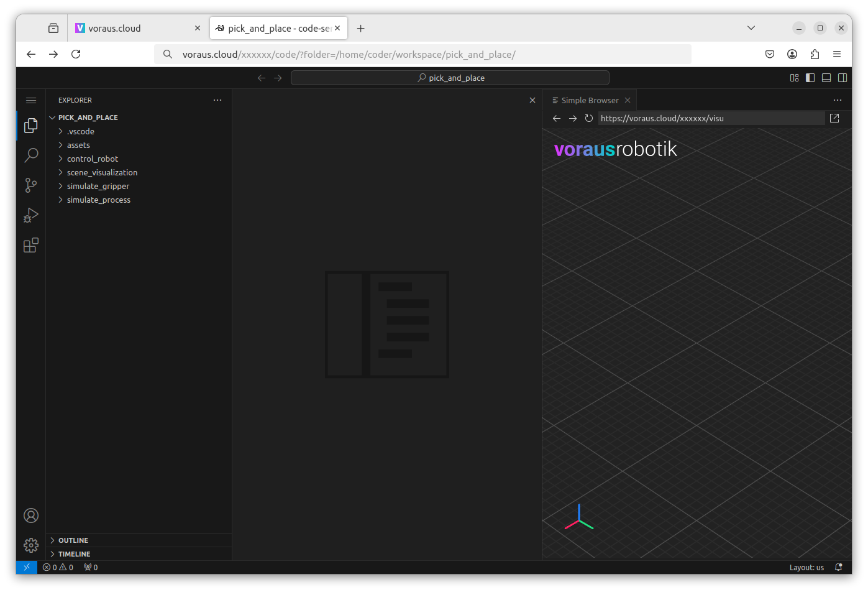Close the Simple Browser tab
Image resolution: width=868 pixels, height=592 pixels.
coord(628,100)
